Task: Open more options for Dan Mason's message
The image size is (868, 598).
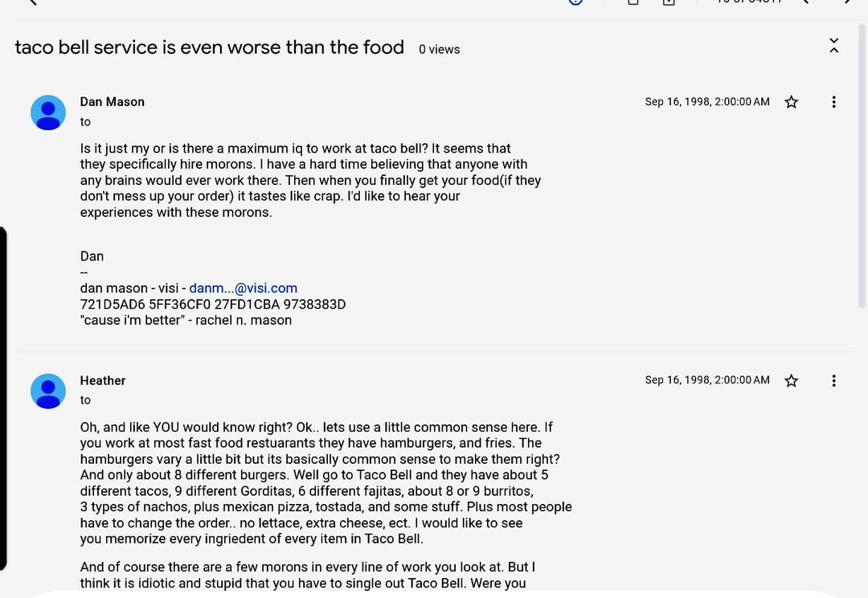Action: pyautogui.click(x=833, y=102)
